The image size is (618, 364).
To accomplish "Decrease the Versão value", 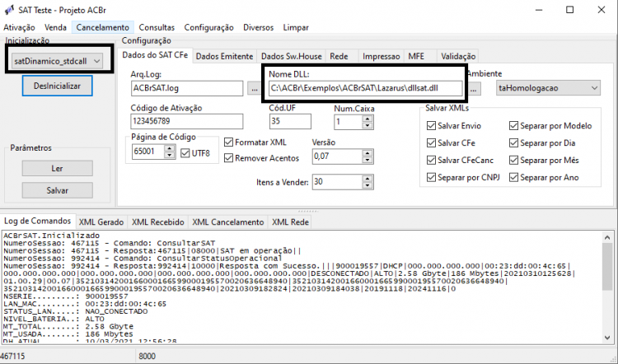I will coord(368,161).
